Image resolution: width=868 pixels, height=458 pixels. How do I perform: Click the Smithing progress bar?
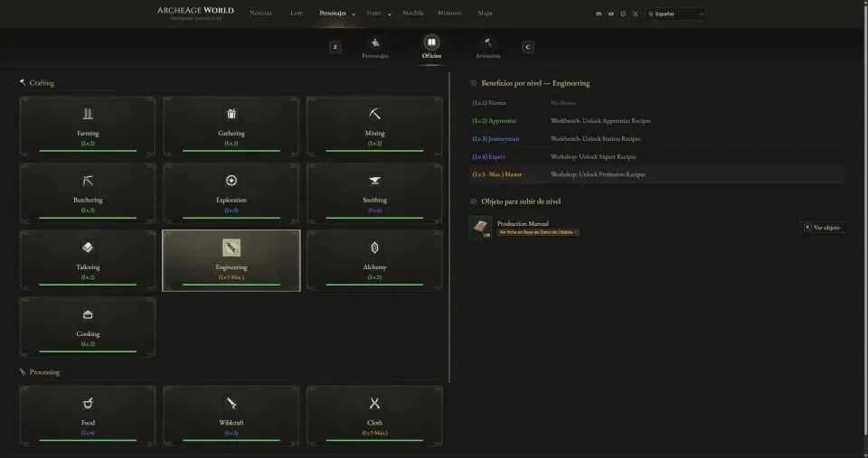(x=374, y=218)
